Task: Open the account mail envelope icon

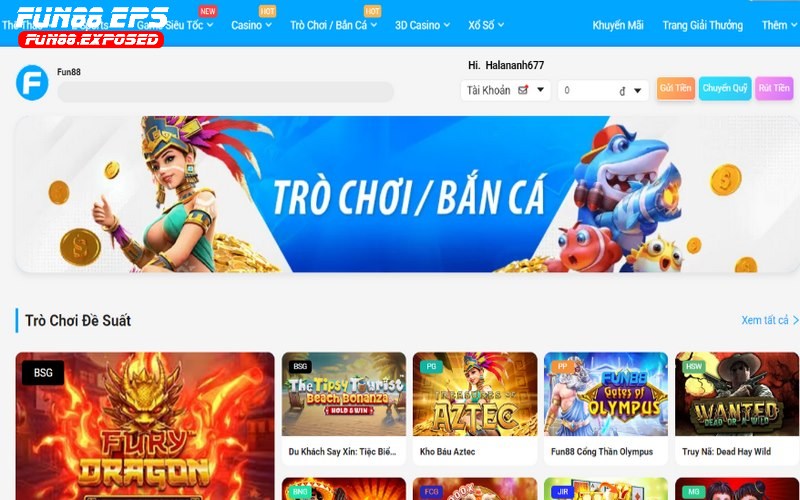Action: pos(523,90)
